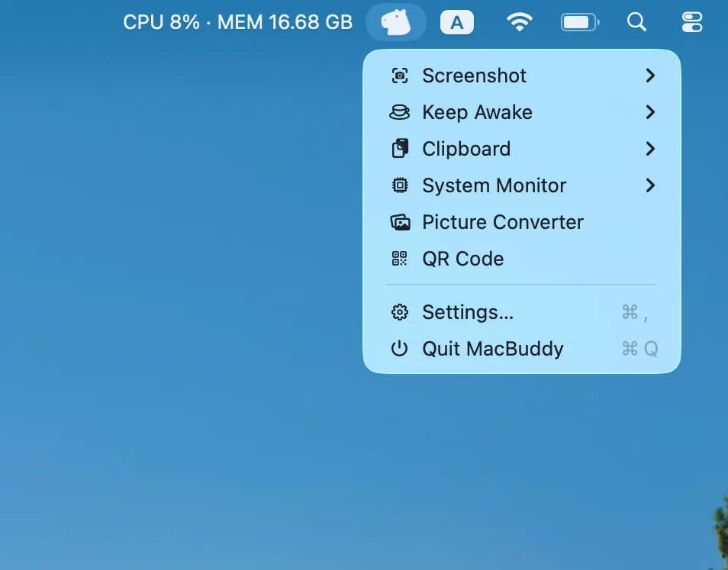Open QR Code tool
Viewport: 728px width, 570px height.
[x=522, y=259]
